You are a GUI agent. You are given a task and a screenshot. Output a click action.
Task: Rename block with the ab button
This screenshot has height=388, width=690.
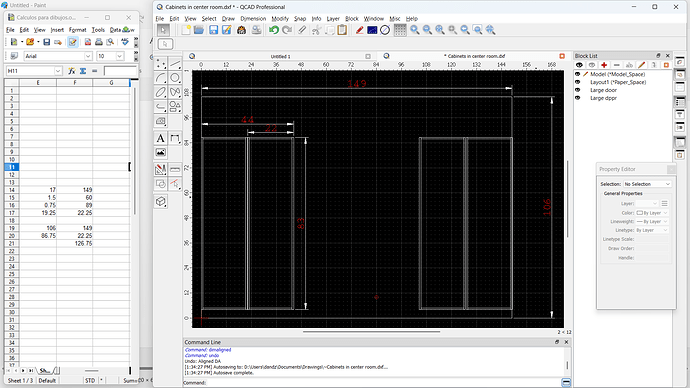[629, 65]
